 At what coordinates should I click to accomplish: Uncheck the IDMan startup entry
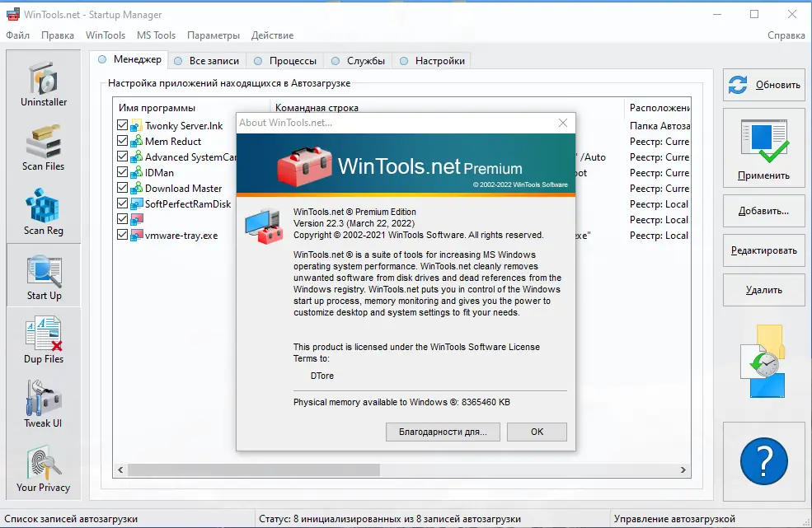coord(122,172)
